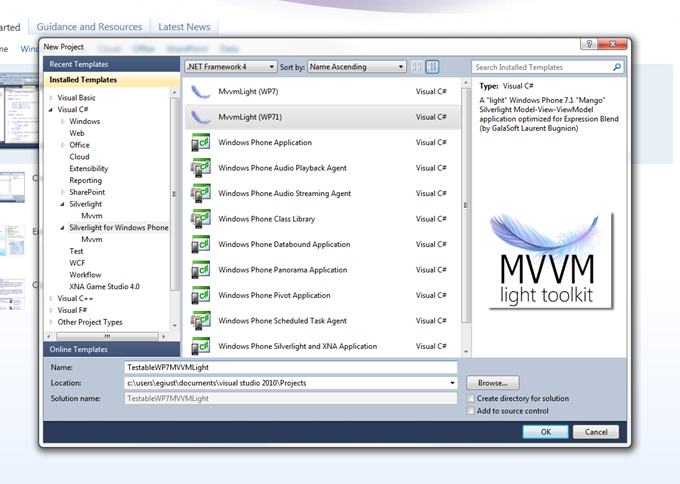The image size is (680, 484).
Task: Click the Scheduled Task Agent template icon
Action: [200, 321]
